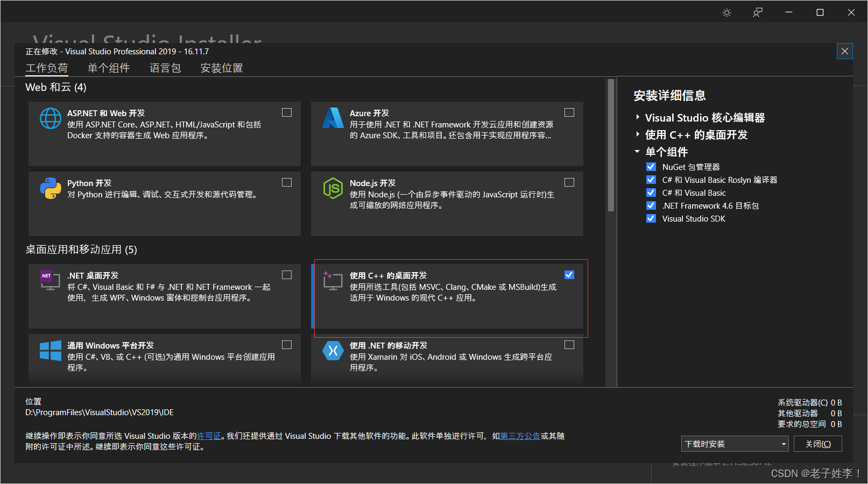Click the Azure development logo icon
The image size is (868, 484).
point(333,118)
